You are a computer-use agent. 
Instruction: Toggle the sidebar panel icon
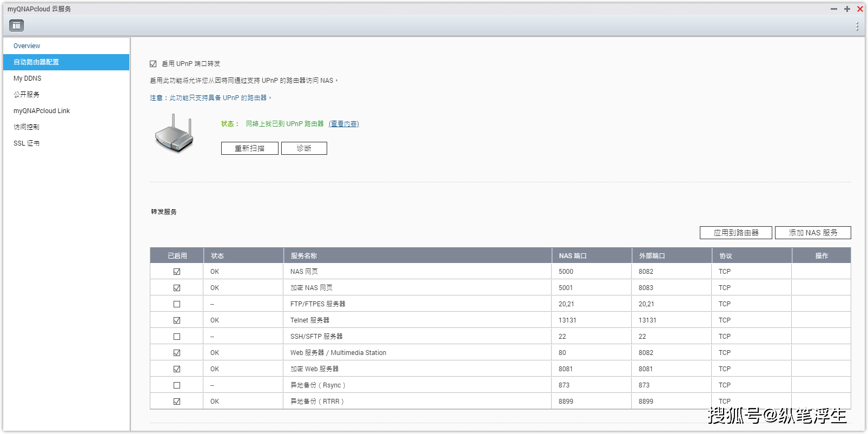tap(17, 25)
